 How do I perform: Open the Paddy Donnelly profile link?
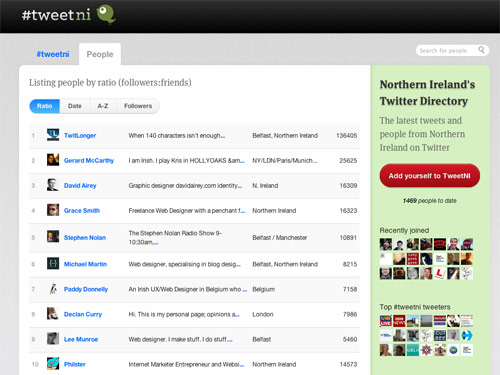[86, 289]
